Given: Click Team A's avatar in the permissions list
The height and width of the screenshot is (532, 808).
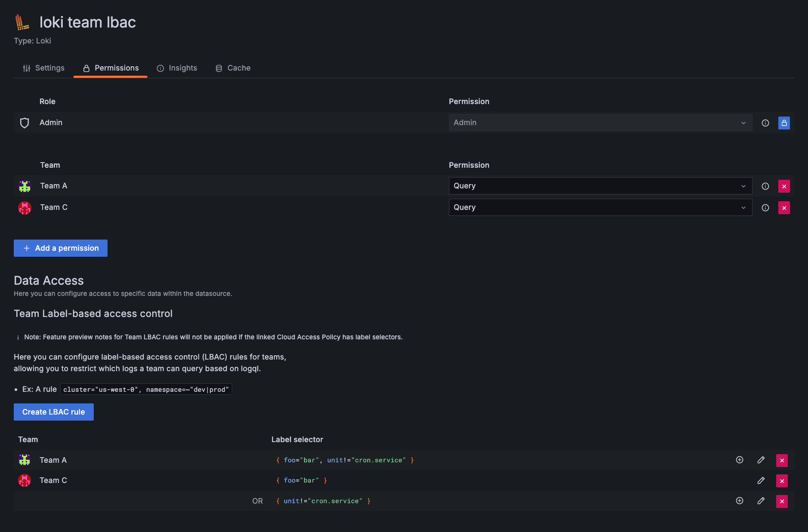Looking at the screenshot, I should tap(25, 186).
